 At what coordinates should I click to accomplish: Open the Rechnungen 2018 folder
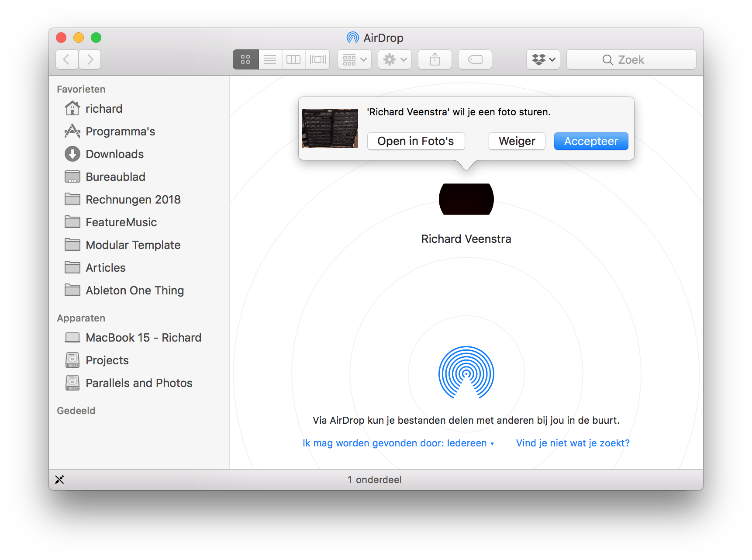click(x=139, y=200)
